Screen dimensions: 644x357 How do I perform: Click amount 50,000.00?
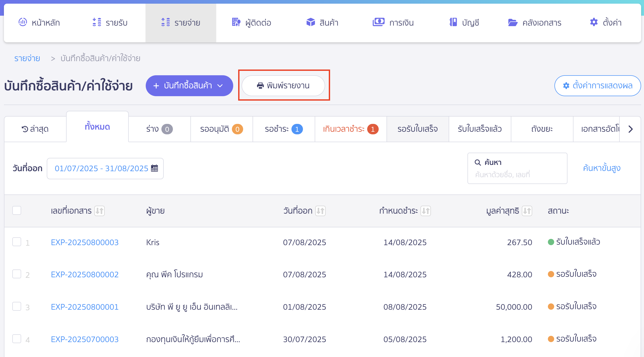pos(514,307)
